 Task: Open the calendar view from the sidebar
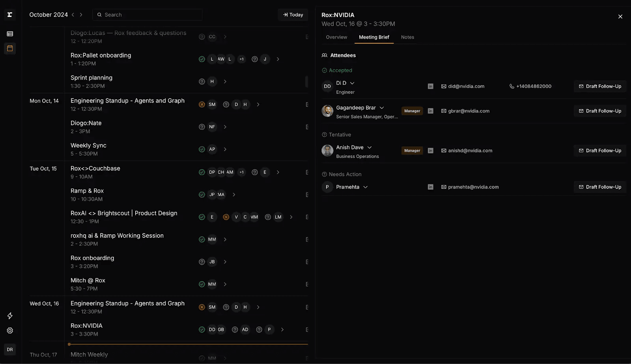coord(9,48)
